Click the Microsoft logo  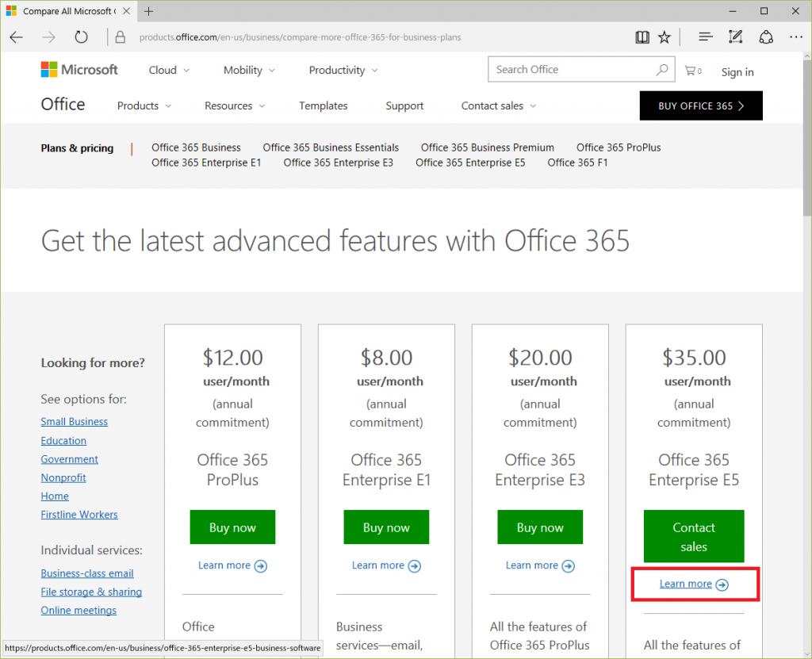click(x=79, y=70)
